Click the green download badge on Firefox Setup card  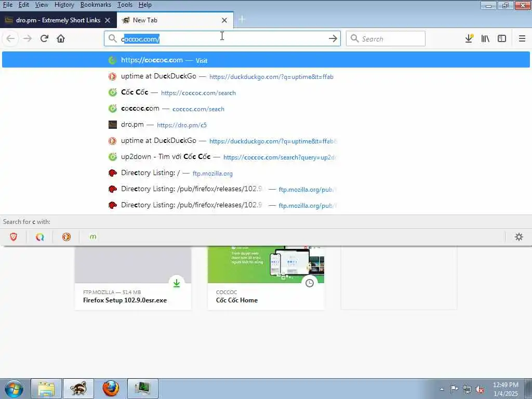pos(177,283)
